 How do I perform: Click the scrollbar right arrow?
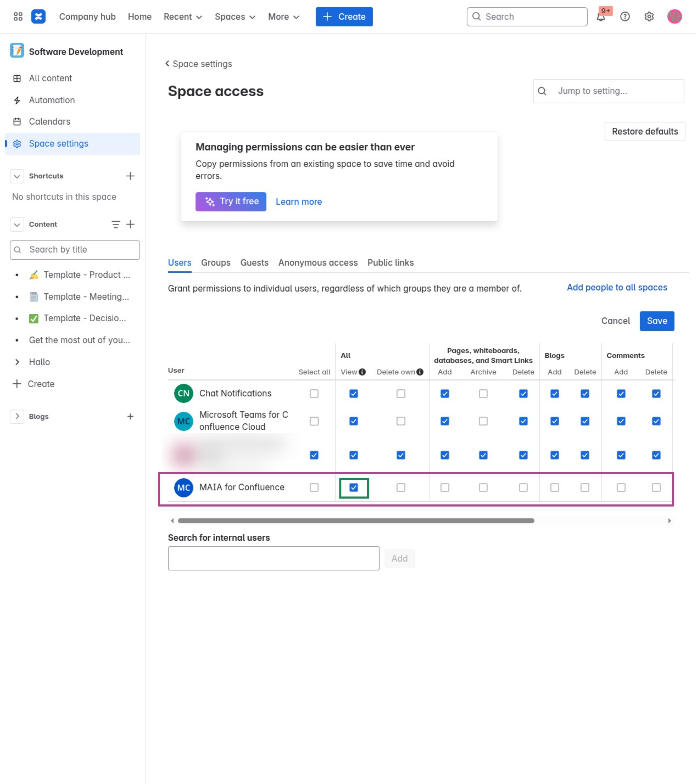click(670, 521)
